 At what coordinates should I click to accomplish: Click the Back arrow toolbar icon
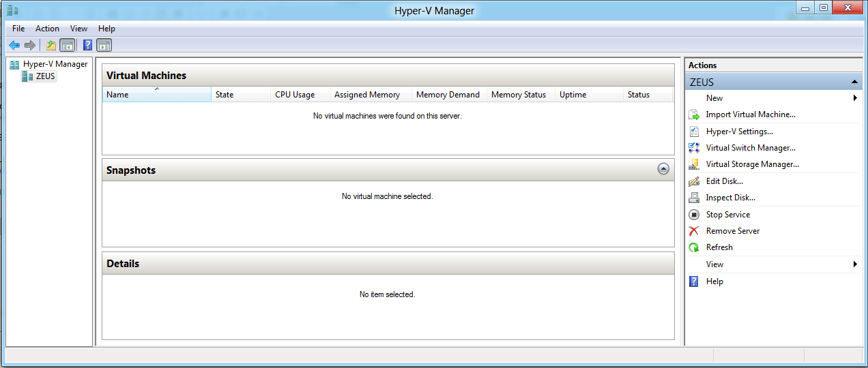click(x=14, y=46)
